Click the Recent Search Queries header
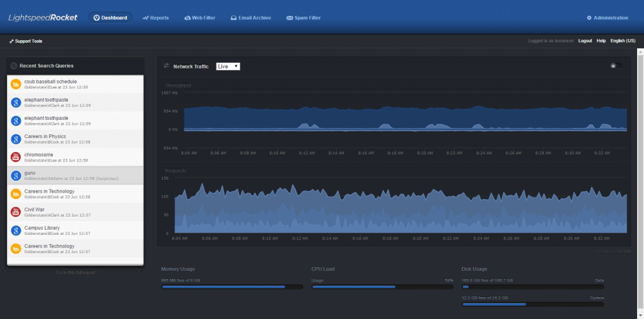Viewport: 644px width, 319px height. point(75,65)
